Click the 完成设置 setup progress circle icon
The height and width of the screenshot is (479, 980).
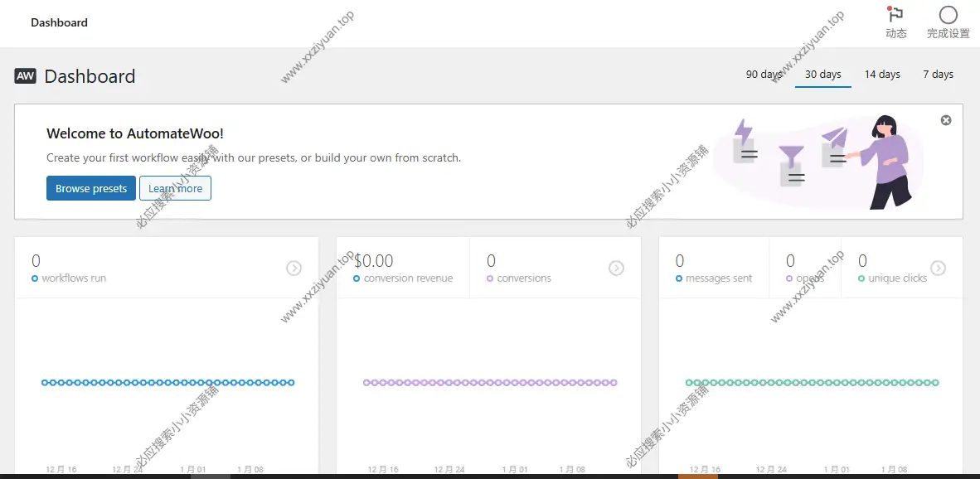tap(948, 15)
